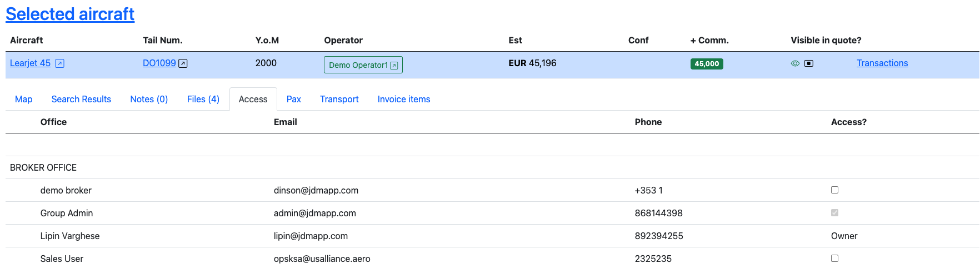Click the green eye visibility icon
Screen dimensions: 980x268
point(795,63)
